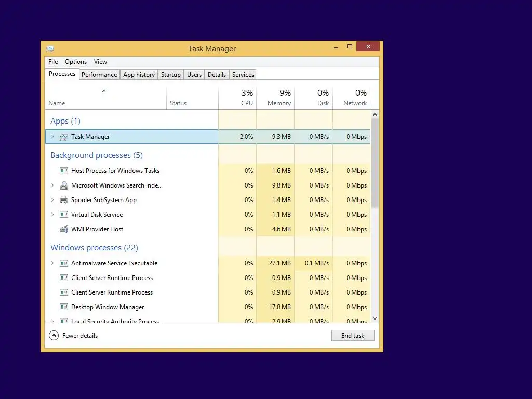Click the Virtual Disk Service icon

(64, 215)
